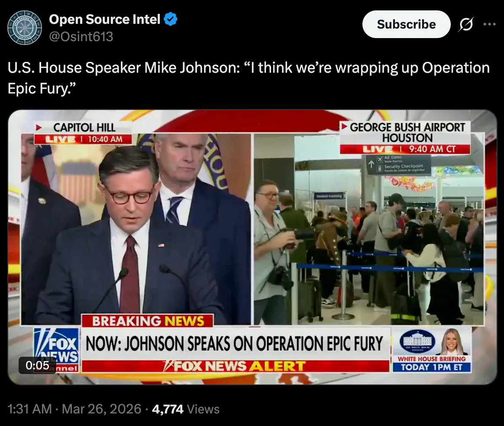
Task: Click the George Bush Airport Houston label
Action: (405, 138)
